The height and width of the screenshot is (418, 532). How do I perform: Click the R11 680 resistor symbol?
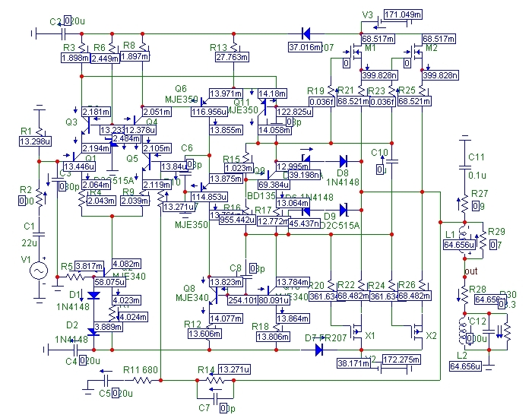[143, 381]
